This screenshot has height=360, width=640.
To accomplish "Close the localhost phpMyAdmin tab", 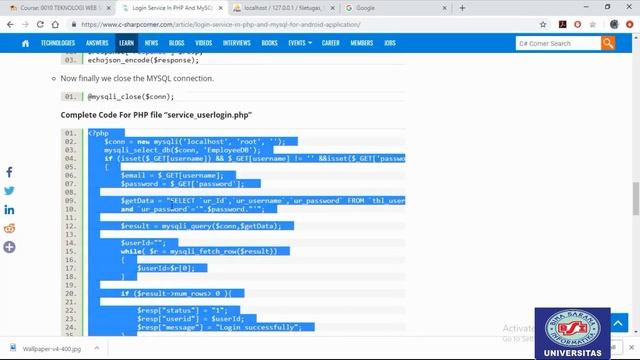I will coord(333,8).
